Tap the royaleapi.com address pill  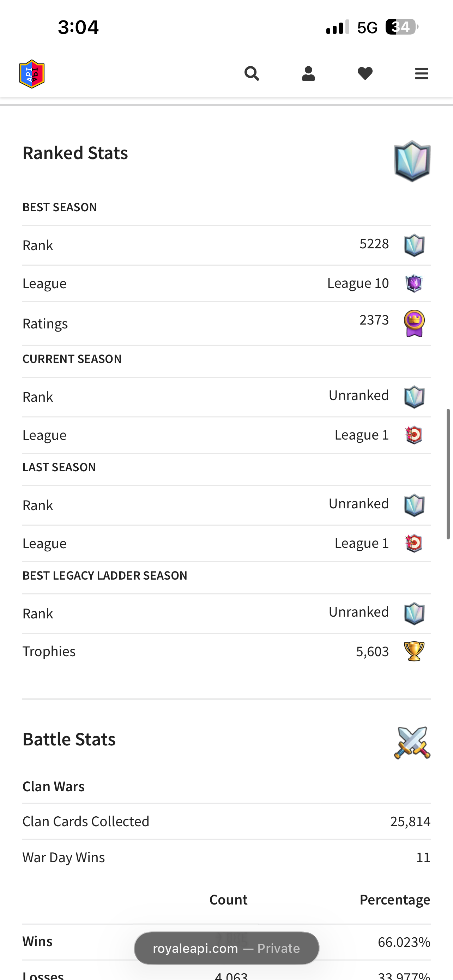pyautogui.click(x=226, y=948)
